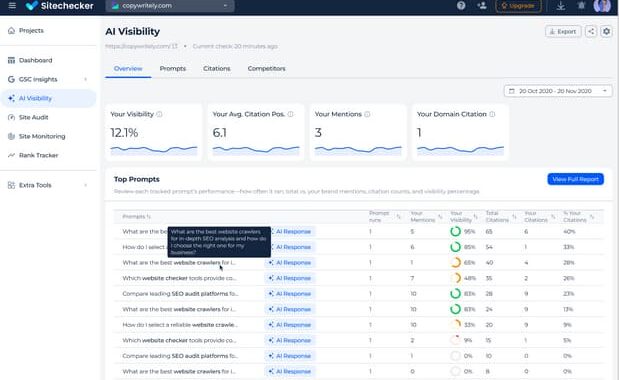Expand the GSC Insights submenu
Viewport: 619px width, 380px height.
pyautogui.click(x=86, y=79)
